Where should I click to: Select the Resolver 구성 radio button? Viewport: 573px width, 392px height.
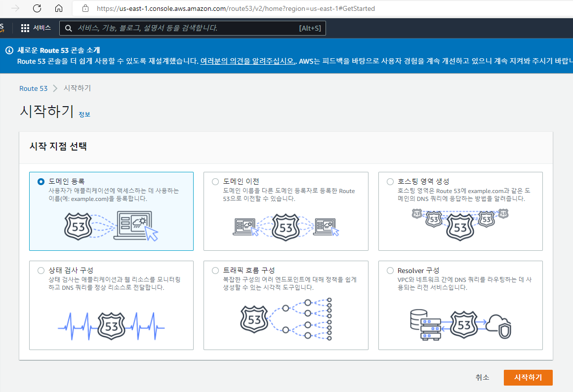[x=390, y=271]
